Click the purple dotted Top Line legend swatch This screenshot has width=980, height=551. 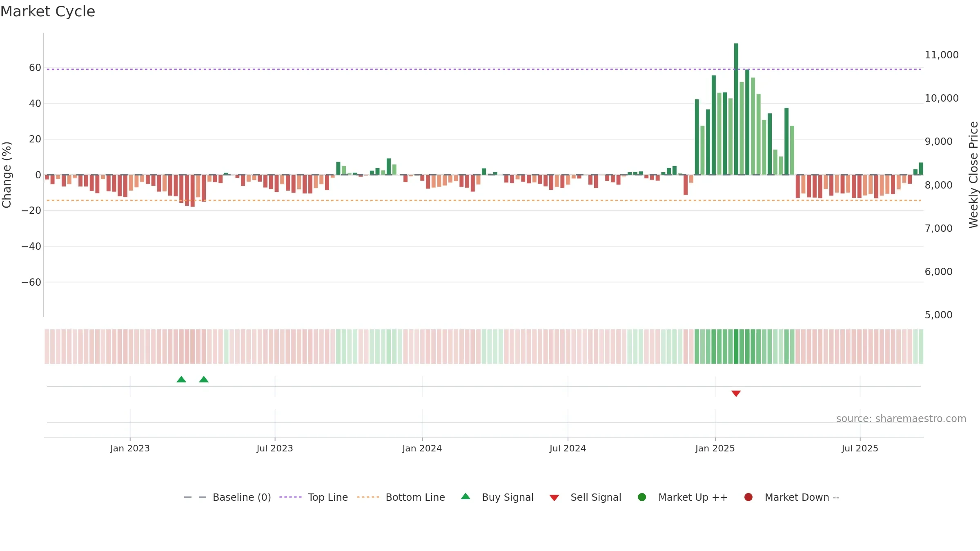(x=290, y=497)
